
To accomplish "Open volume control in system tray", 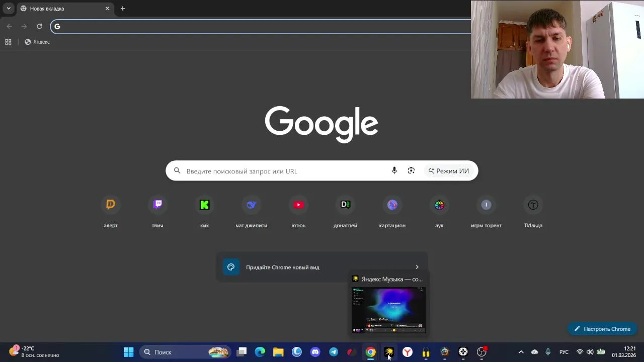I will coord(590,352).
